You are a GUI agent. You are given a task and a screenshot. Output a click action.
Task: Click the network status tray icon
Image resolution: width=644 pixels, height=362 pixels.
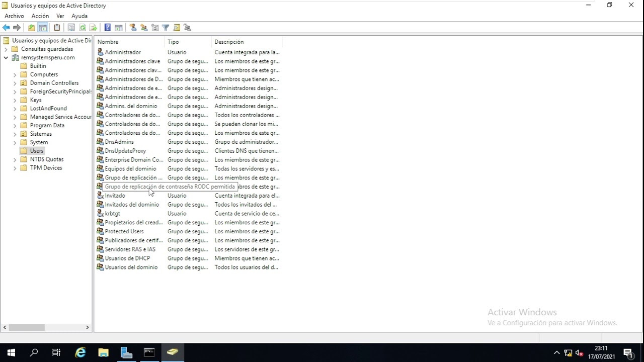568,352
